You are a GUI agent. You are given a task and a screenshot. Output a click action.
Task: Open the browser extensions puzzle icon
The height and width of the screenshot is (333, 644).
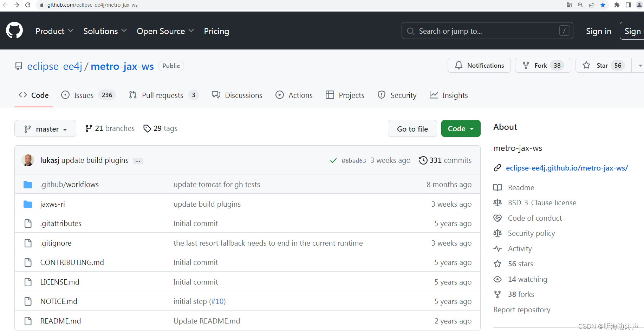[617, 5]
